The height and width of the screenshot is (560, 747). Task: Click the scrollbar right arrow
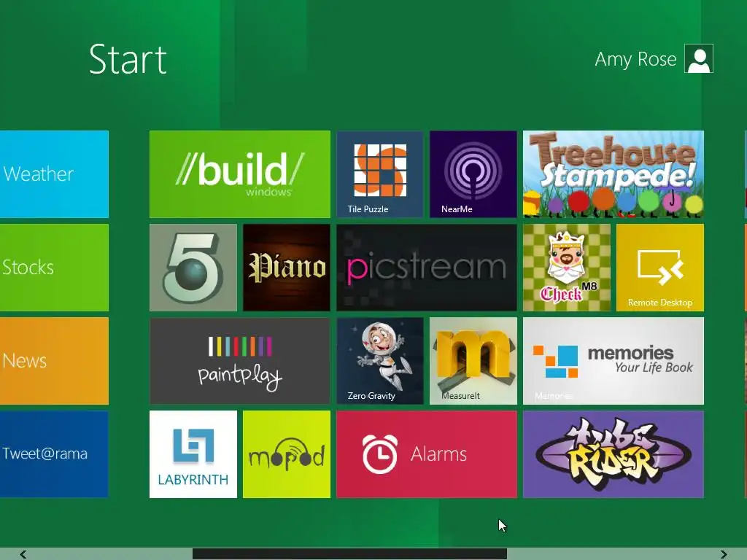[x=724, y=554]
